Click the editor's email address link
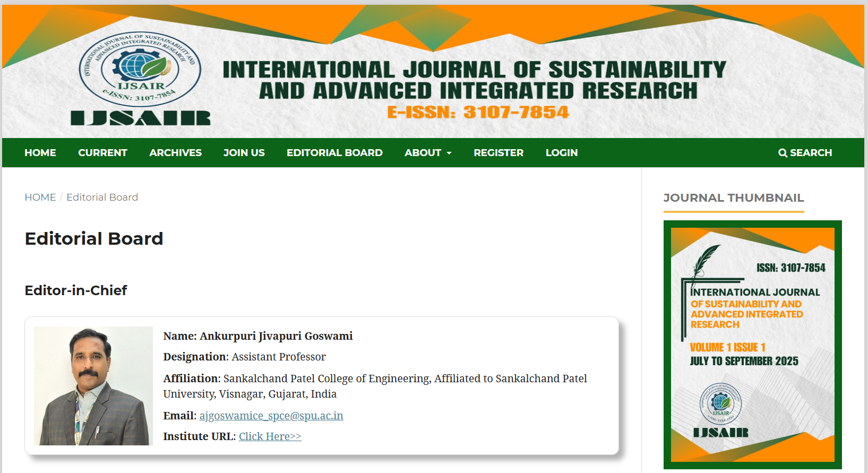The height and width of the screenshot is (473, 868). click(271, 416)
